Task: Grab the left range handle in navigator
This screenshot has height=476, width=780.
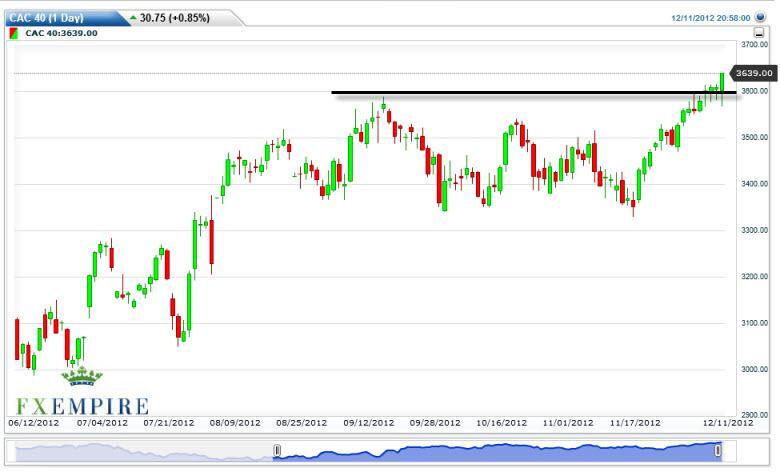Action: tap(278, 452)
